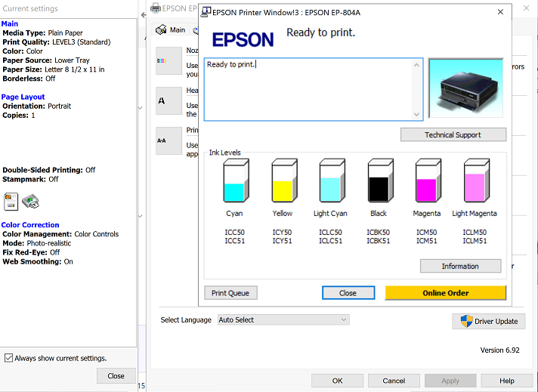Click the Print Quality: LEVEL3 (Standard) line
The height and width of the screenshot is (392, 538).
57,42
